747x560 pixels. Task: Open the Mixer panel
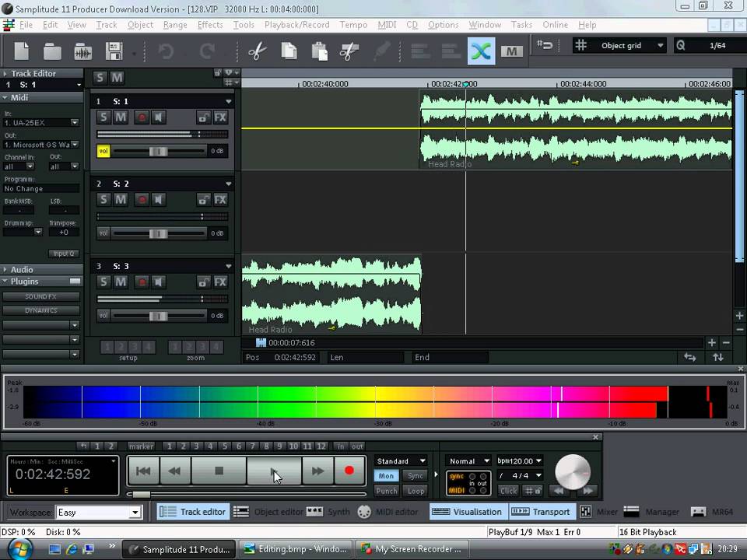point(599,512)
